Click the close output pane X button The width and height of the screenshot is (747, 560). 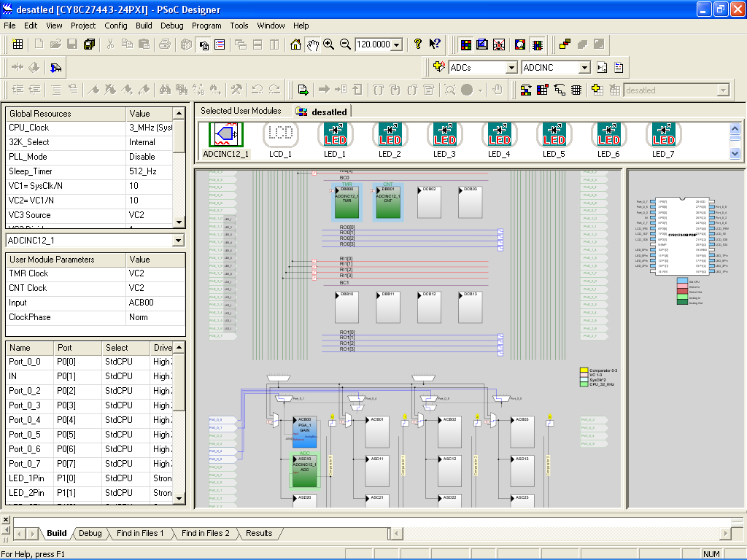pyautogui.click(x=6, y=519)
